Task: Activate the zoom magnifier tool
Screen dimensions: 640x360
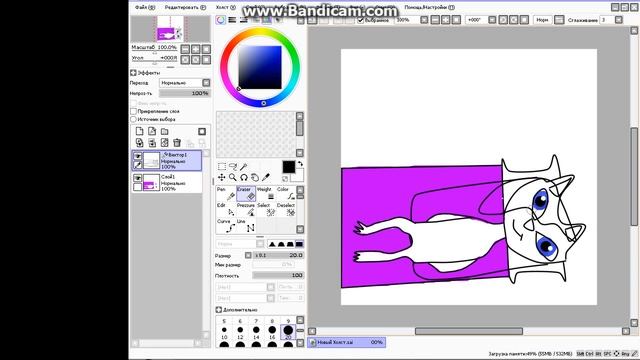Action: 233,177
